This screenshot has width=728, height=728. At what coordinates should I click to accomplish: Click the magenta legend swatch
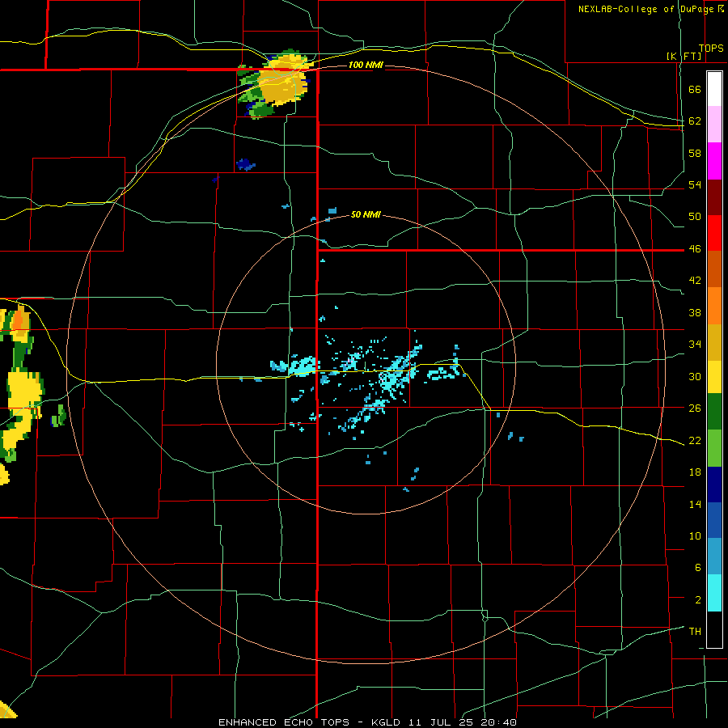pos(714,161)
